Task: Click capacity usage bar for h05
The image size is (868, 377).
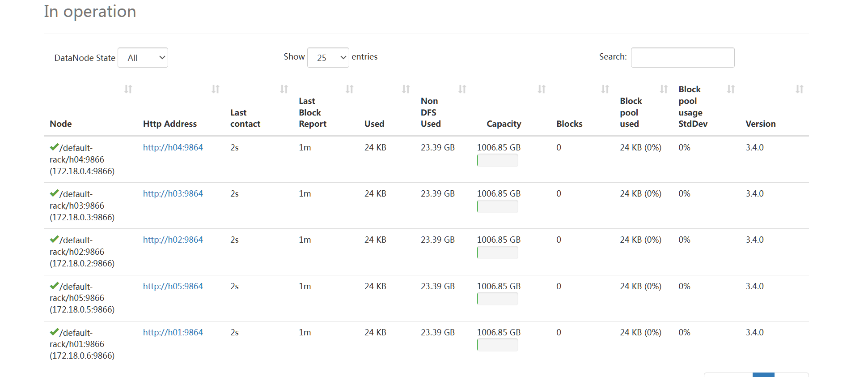Action: click(x=498, y=299)
